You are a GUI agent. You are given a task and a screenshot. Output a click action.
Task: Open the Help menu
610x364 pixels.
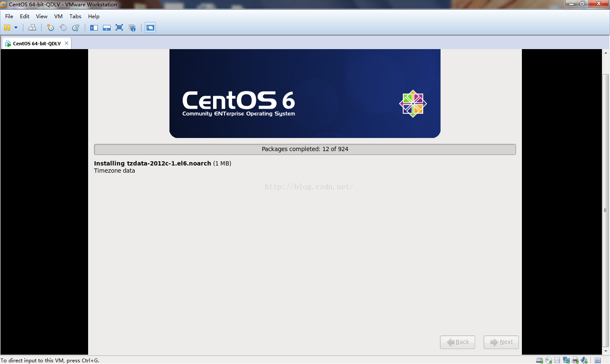tap(94, 16)
